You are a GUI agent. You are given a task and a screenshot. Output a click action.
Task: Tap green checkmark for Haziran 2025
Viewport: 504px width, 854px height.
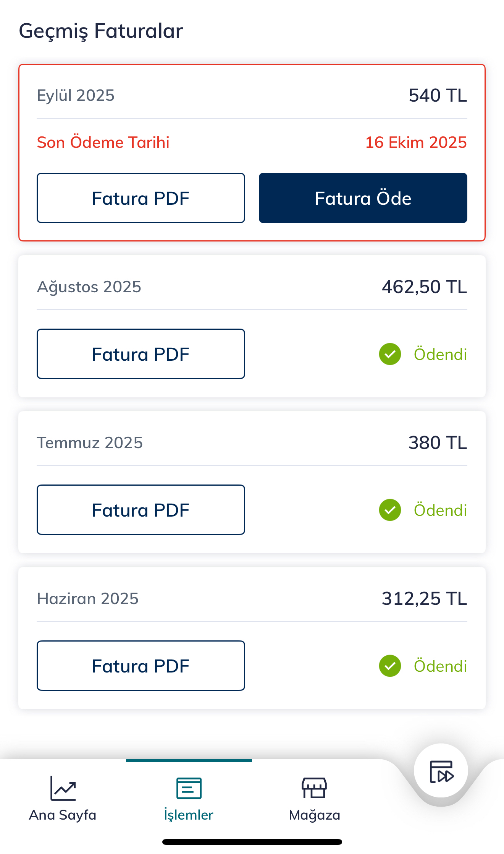point(390,666)
